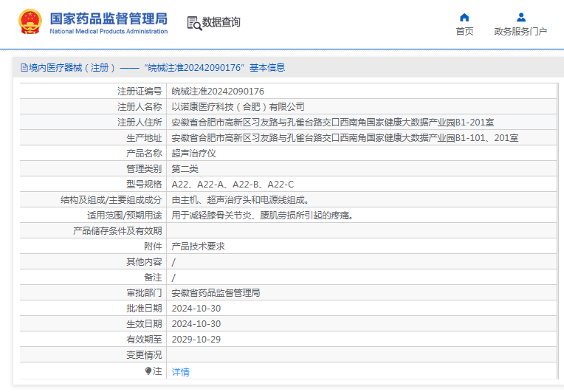Click the government service portal person icon
The image size is (564, 392).
pos(520,18)
